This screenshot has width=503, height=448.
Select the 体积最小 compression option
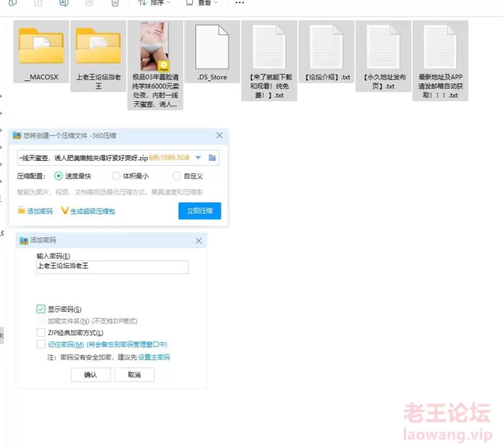[130, 176]
